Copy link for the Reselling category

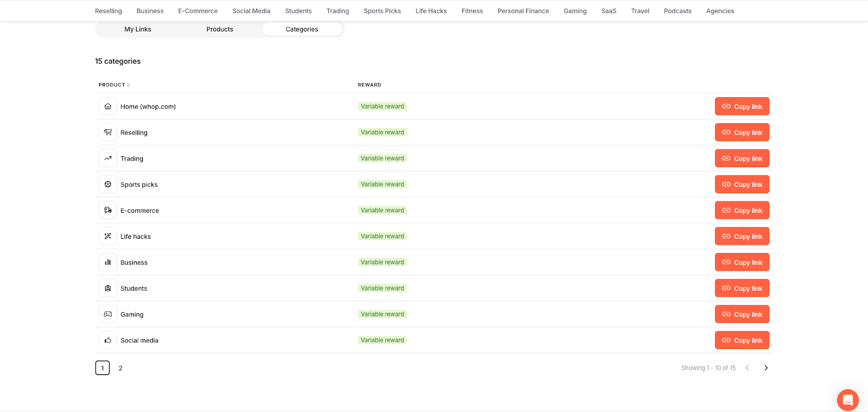click(742, 132)
